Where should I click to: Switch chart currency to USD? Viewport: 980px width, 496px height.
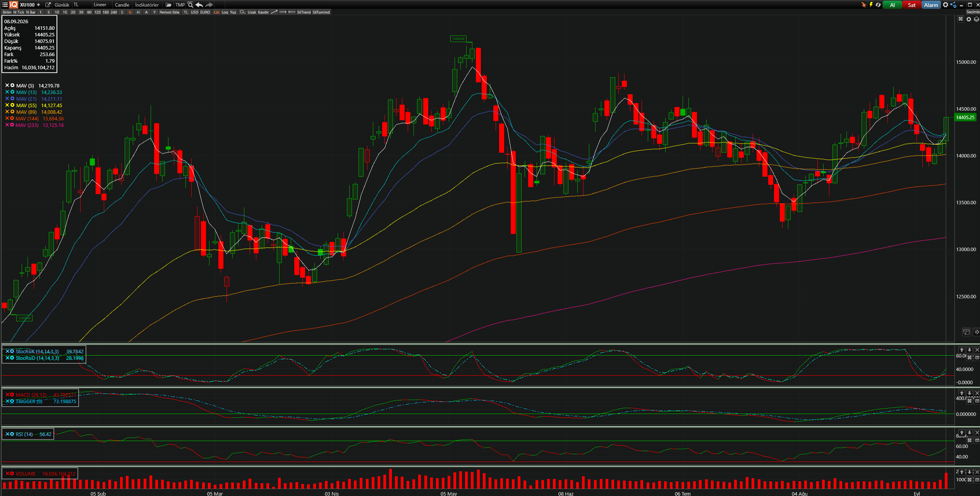(194, 12)
